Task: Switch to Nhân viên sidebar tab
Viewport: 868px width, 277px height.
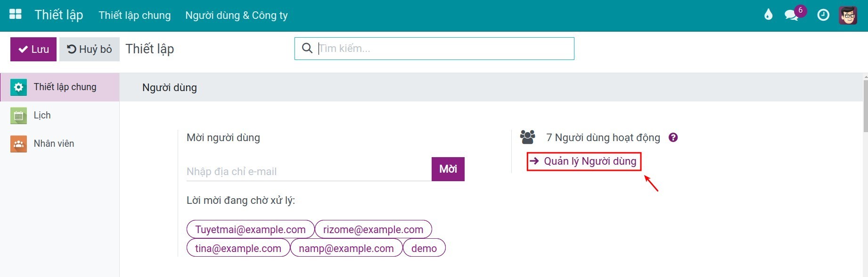Action: tap(60, 144)
